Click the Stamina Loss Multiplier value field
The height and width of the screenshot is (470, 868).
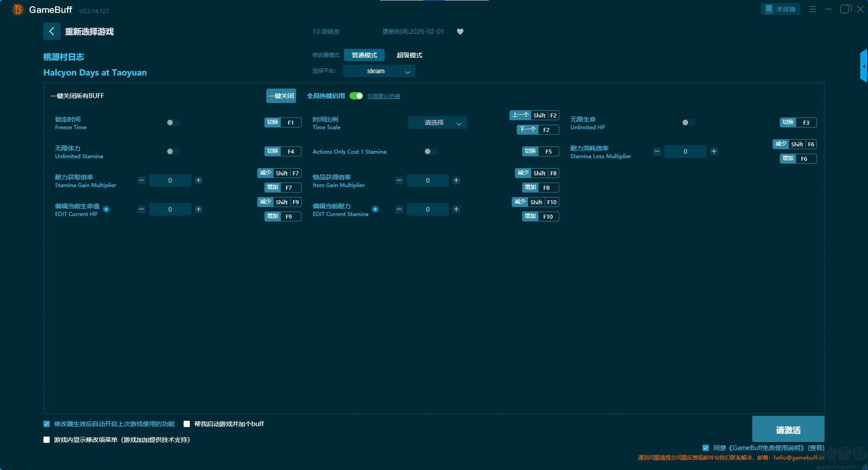[x=685, y=151]
